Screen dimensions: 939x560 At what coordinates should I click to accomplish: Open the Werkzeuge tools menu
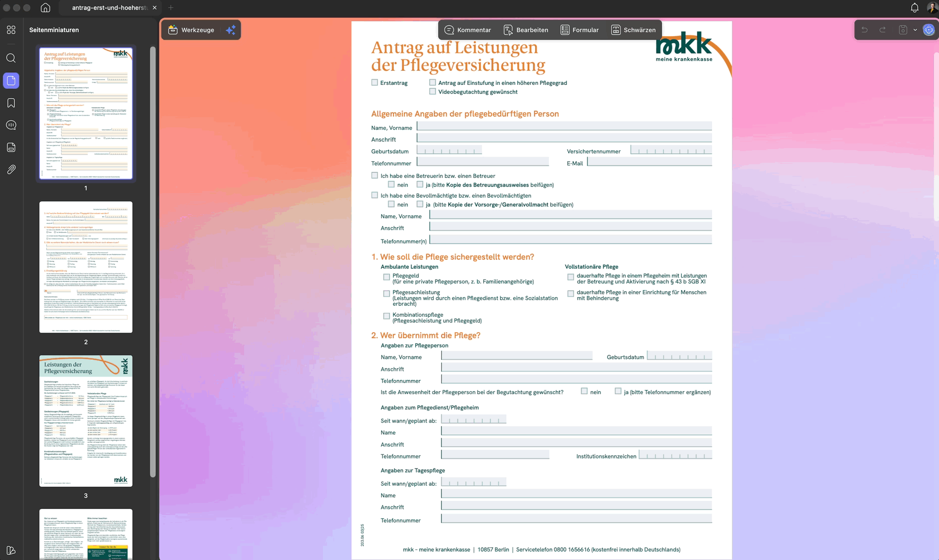pyautogui.click(x=191, y=30)
